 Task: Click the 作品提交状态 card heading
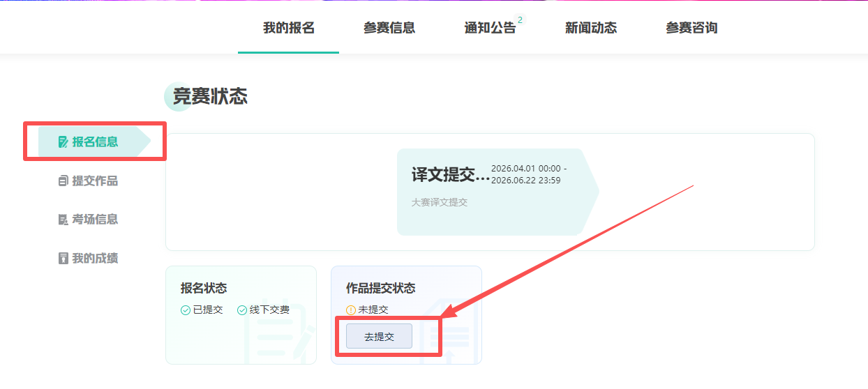pyautogui.click(x=380, y=289)
